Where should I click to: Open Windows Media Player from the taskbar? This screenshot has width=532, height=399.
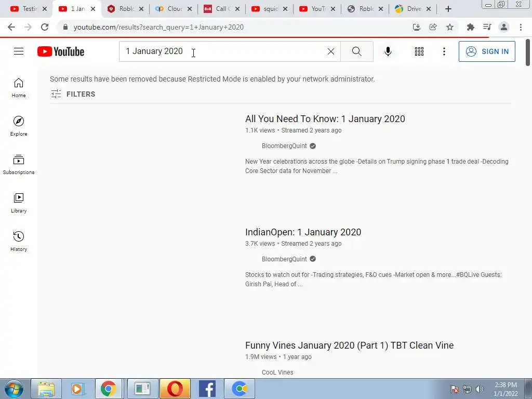click(77, 389)
